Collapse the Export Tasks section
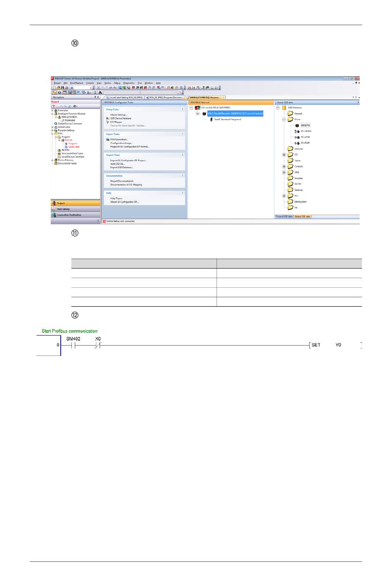The height and width of the screenshot is (573, 392). coord(183,134)
